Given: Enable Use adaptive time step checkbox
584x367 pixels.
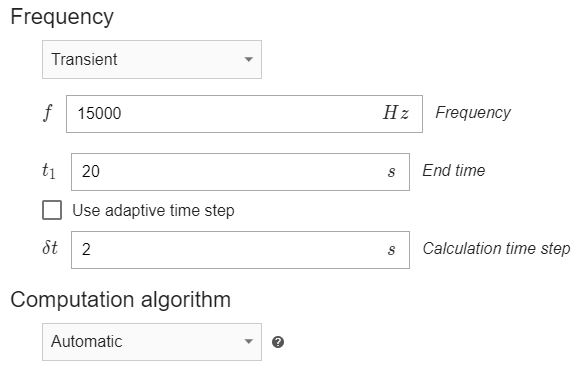Looking at the screenshot, I should tap(52, 210).
